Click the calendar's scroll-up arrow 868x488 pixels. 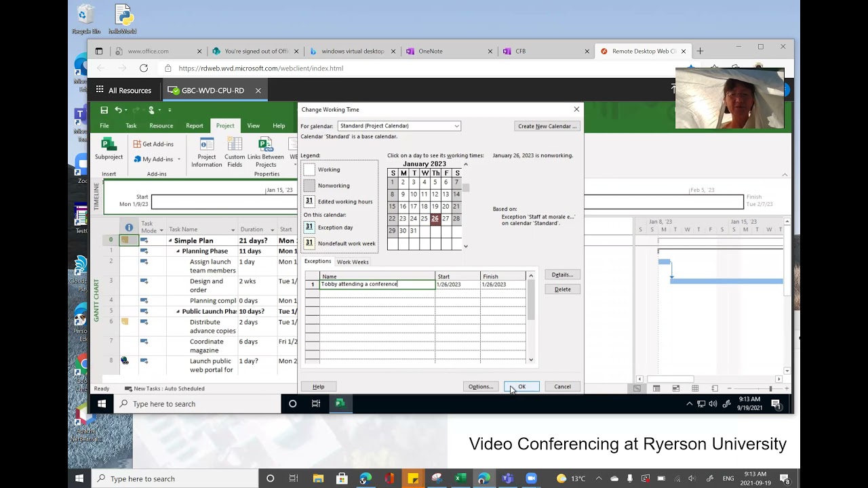[x=465, y=165]
